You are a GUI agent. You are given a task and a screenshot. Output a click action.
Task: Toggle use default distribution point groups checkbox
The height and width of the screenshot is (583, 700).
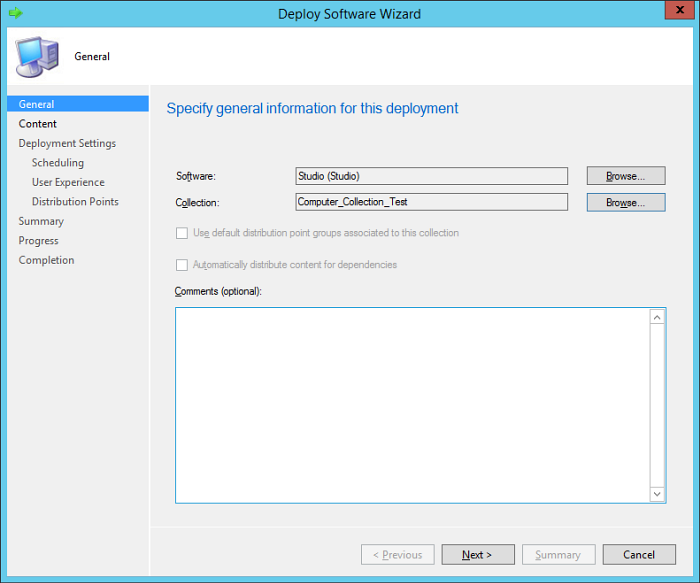pos(182,233)
